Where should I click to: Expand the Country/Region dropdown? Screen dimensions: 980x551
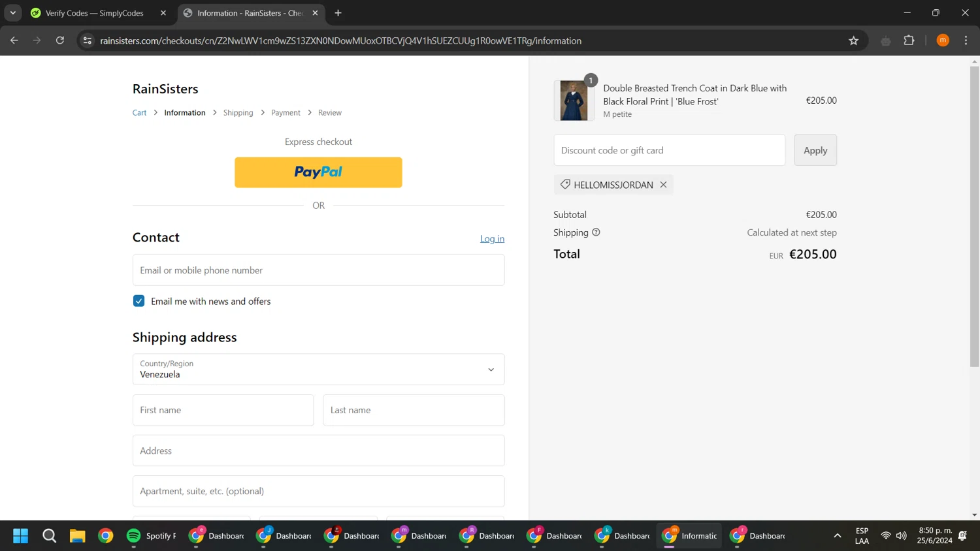point(318,370)
